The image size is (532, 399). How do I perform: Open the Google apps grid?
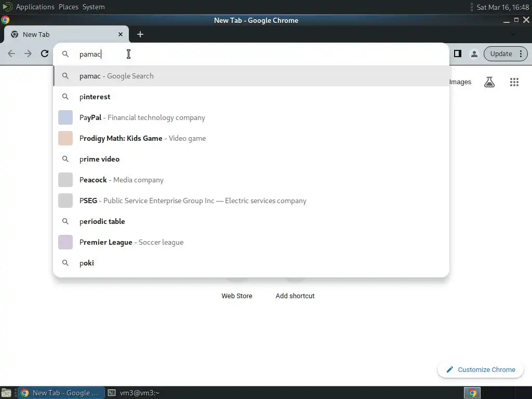coord(514,82)
